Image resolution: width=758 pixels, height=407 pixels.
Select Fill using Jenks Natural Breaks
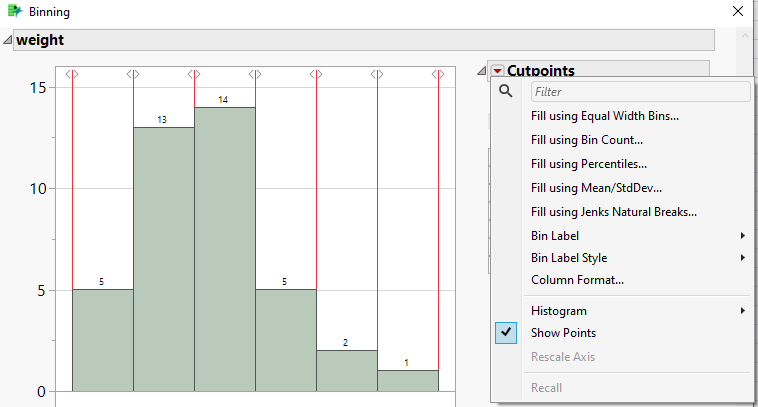(x=614, y=212)
